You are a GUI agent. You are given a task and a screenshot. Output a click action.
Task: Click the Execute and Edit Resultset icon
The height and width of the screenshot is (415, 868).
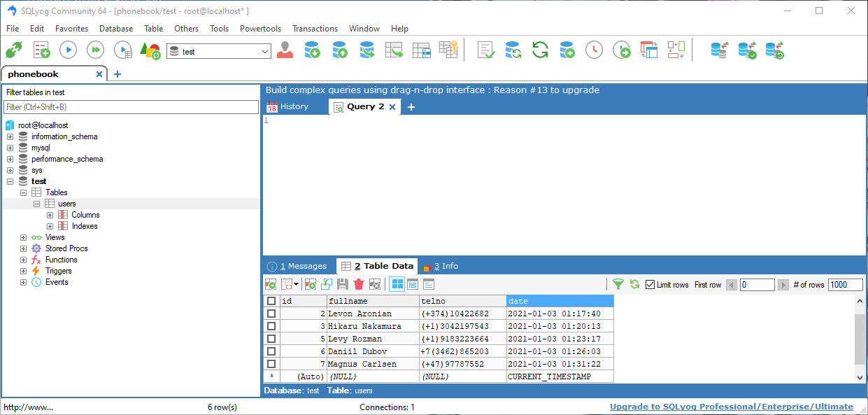click(123, 50)
